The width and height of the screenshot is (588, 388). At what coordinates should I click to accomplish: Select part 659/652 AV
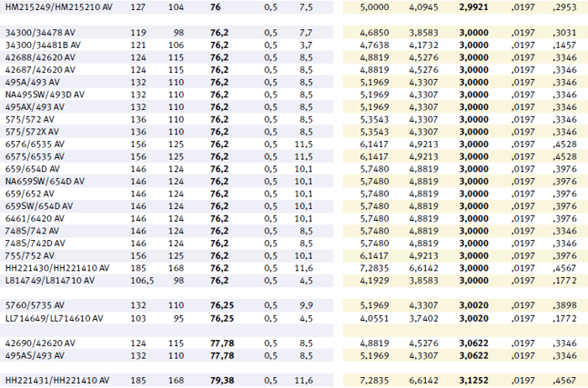tap(29, 193)
